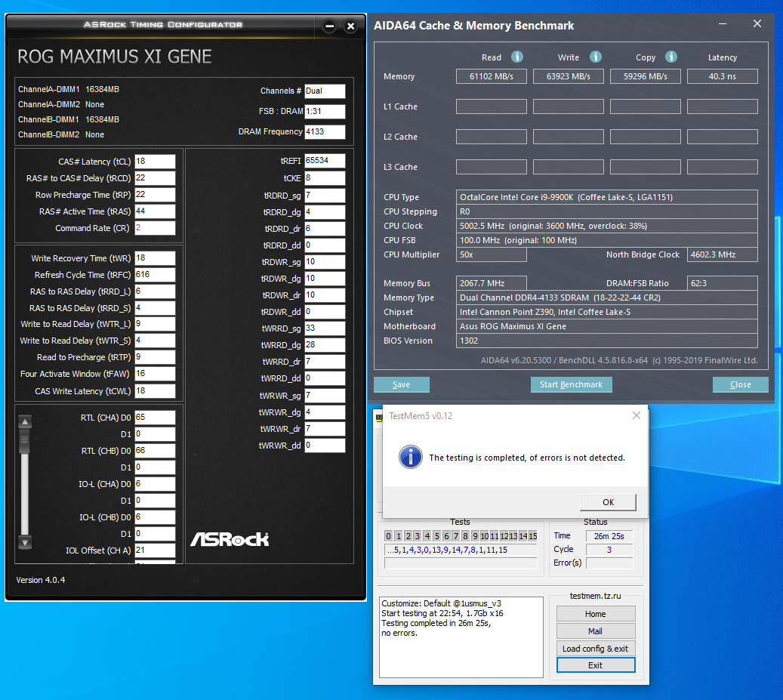Image resolution: width=783 pixels, height=700 pixels.
Task: Click the DRAM:FSB Ratio value 62:3
Action: point(722,283)
